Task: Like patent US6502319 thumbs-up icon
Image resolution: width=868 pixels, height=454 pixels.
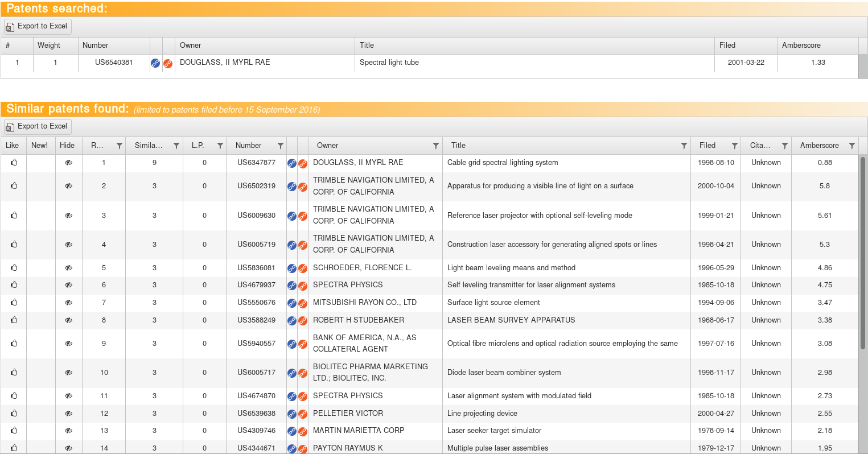Action: click(x=14, y=185)
